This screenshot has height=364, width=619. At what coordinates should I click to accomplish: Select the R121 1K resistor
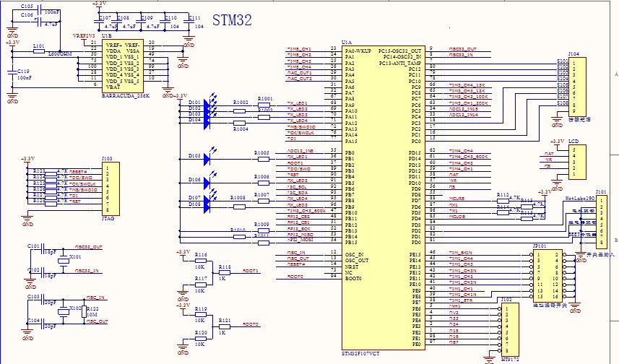click(224, 326)
